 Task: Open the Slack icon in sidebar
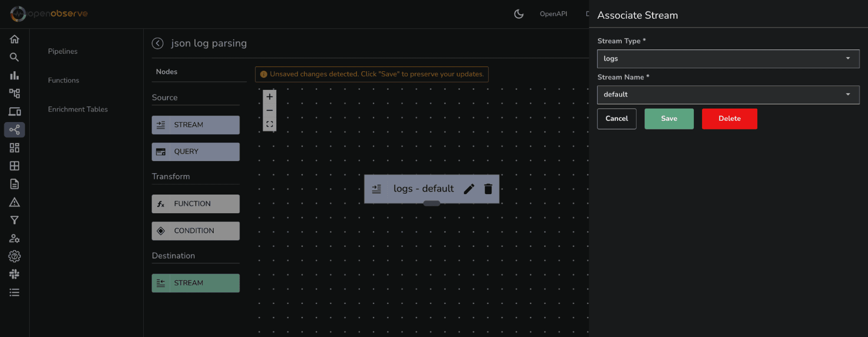tap(14, 274)
